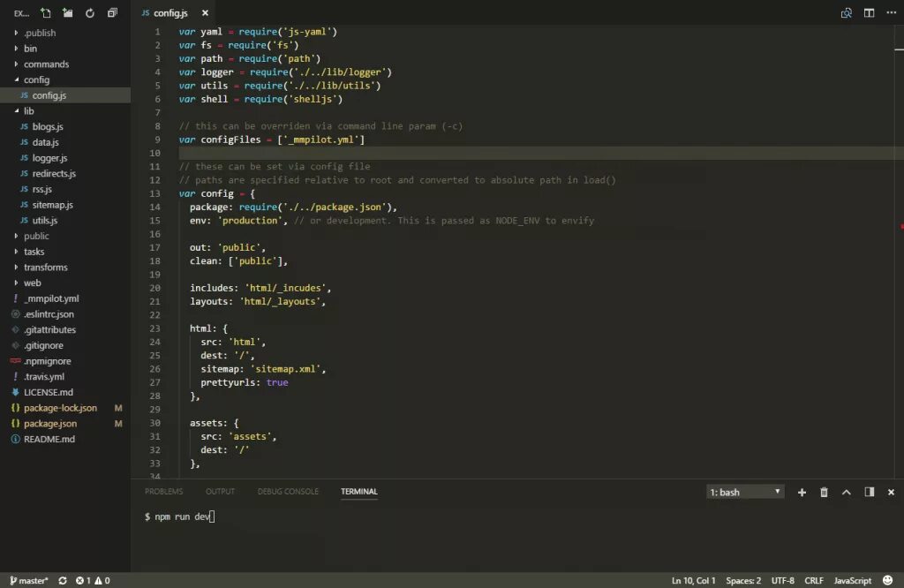The width and height of the screenshot is (904, 588).
Task: Close the config.js editor tab
Action: 205,12
